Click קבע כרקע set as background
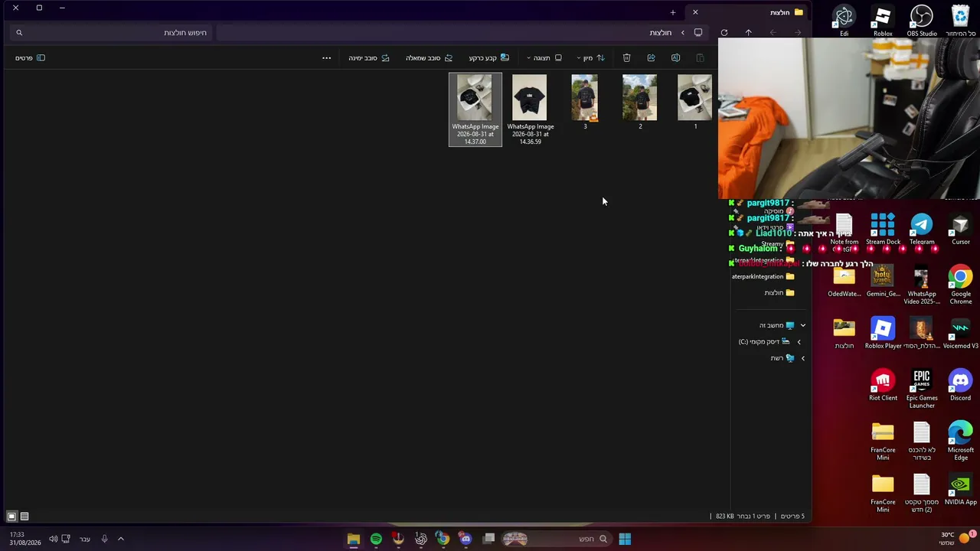The width and height of the screenshot is (980, 551). tap(488, 58)
